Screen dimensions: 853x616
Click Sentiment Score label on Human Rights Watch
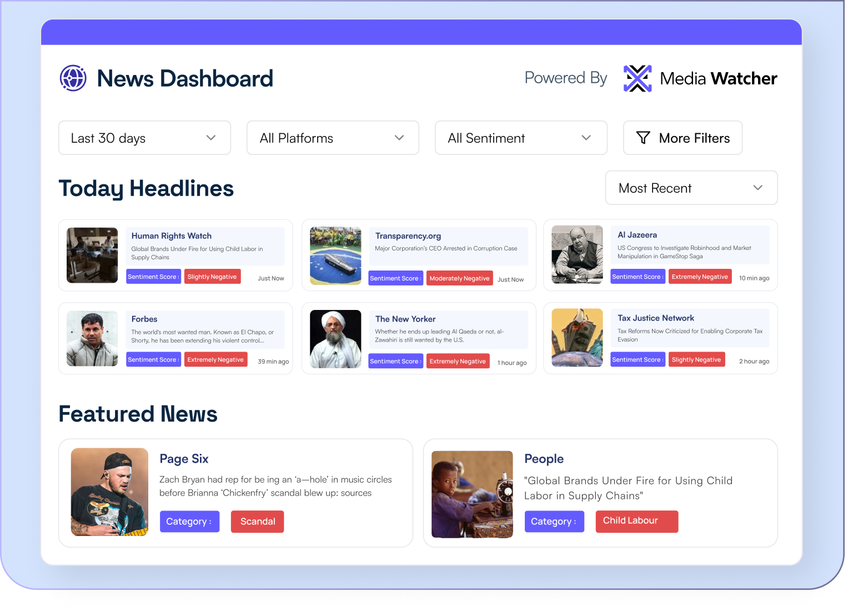pos(153,277)
